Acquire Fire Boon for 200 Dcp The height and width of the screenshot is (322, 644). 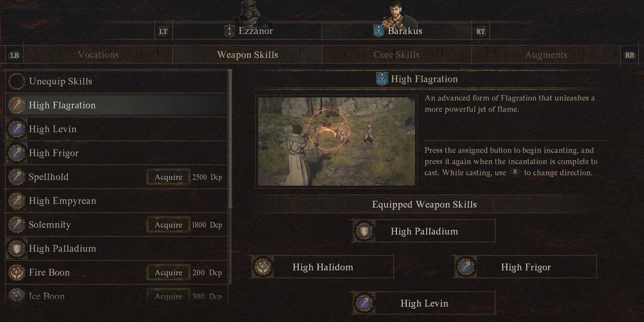click(168, 272)
